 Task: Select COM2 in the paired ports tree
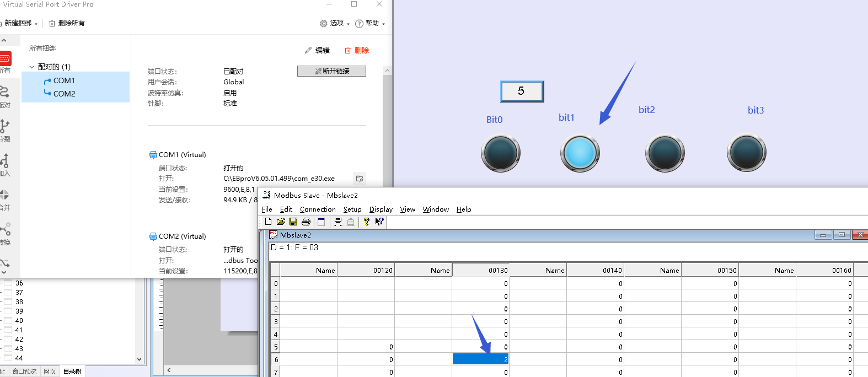coord(64,94)
